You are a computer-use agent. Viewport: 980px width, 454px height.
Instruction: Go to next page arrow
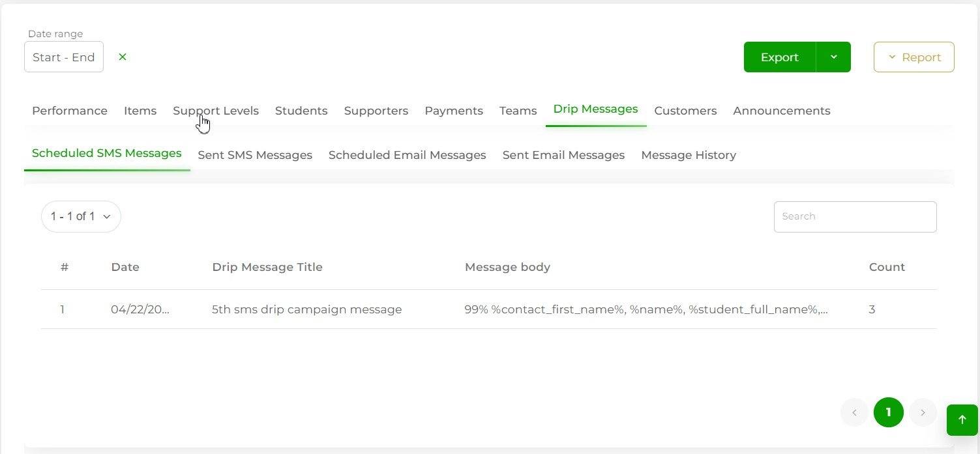923,412
